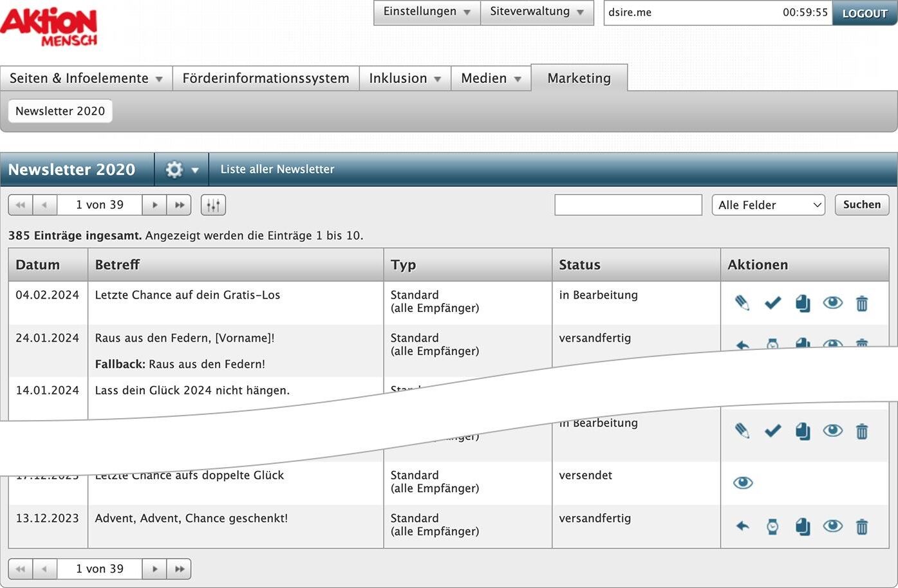The image size is (898, 588).
Task: Schedule the 13.12.2023 newsletter with clock icon
Action: click(x=772, y=527)
